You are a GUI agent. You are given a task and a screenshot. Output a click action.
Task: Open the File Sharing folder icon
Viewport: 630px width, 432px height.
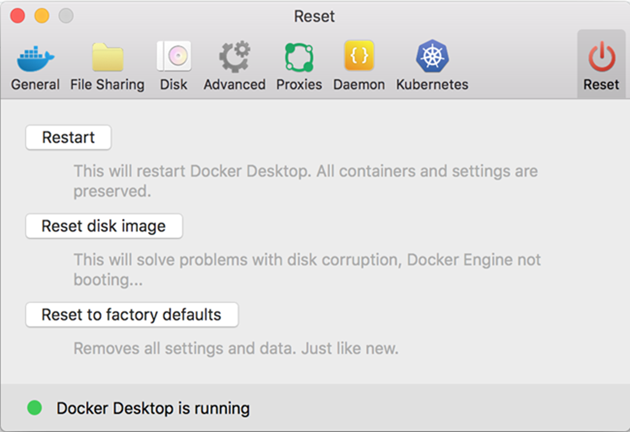(107, 57)
